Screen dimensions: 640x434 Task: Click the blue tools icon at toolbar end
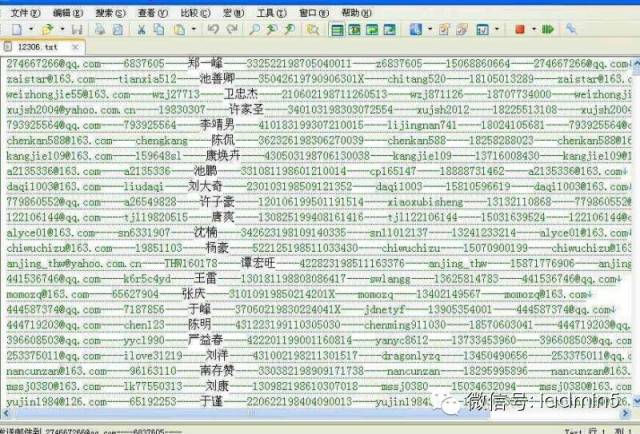(x=571, y=29)
